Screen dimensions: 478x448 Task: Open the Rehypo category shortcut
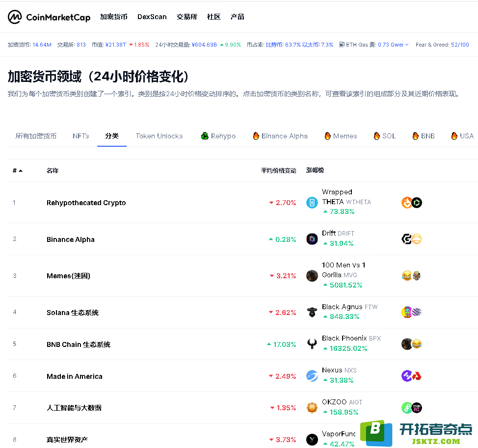click(x=218, y=136)
